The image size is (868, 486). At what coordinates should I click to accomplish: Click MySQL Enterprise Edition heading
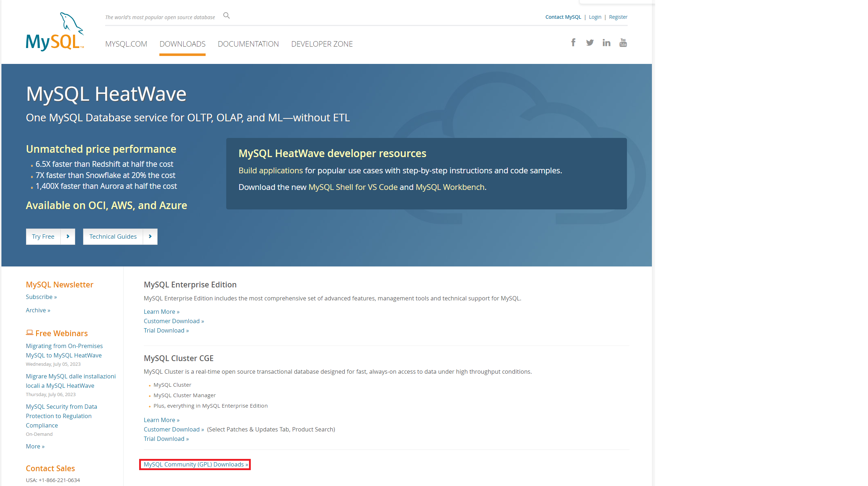190,285
